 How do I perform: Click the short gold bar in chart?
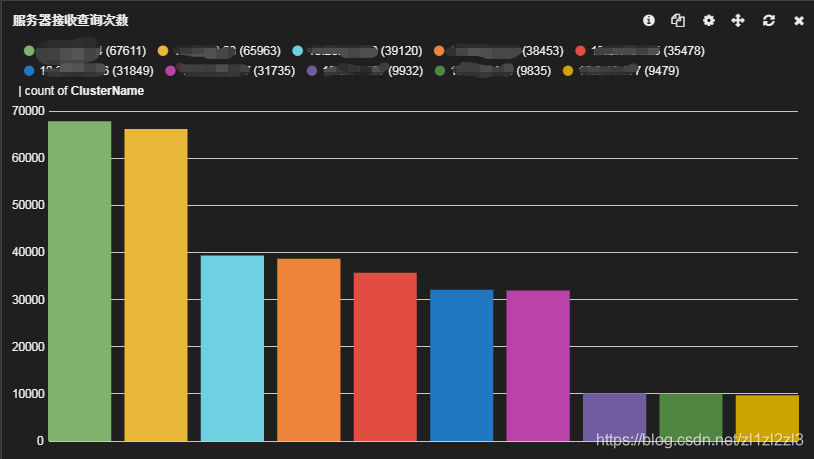pyautogui.click(x=767, y=418)
